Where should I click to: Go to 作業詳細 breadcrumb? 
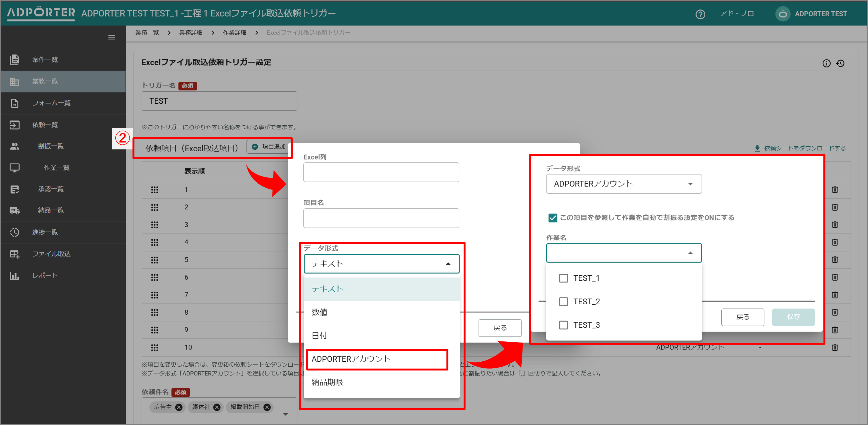(235, 33)
